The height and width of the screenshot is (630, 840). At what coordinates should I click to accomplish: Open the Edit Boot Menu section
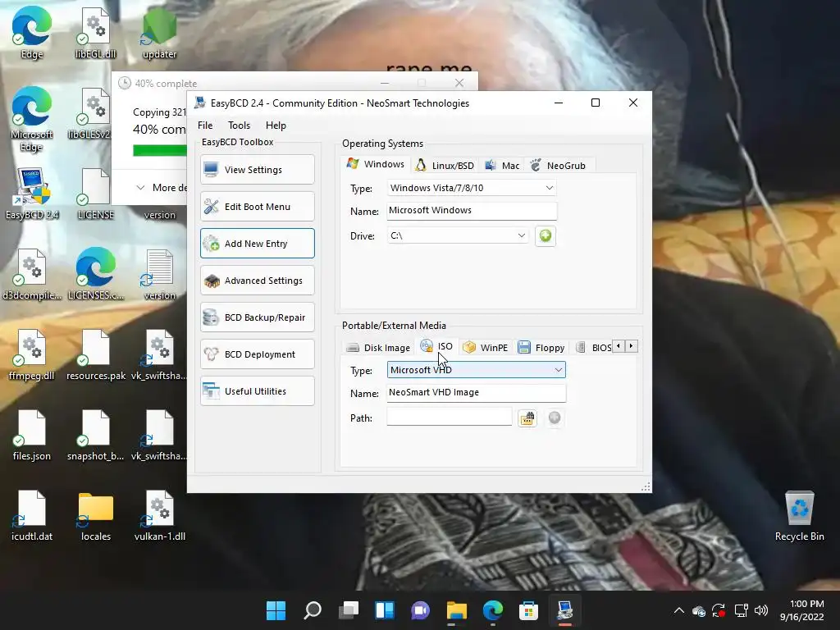(x=257, y=207)
